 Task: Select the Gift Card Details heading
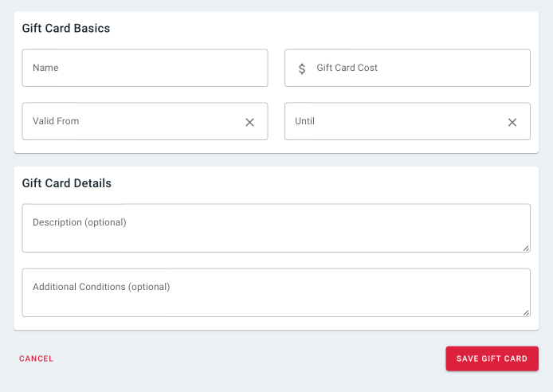pos(67,183)
